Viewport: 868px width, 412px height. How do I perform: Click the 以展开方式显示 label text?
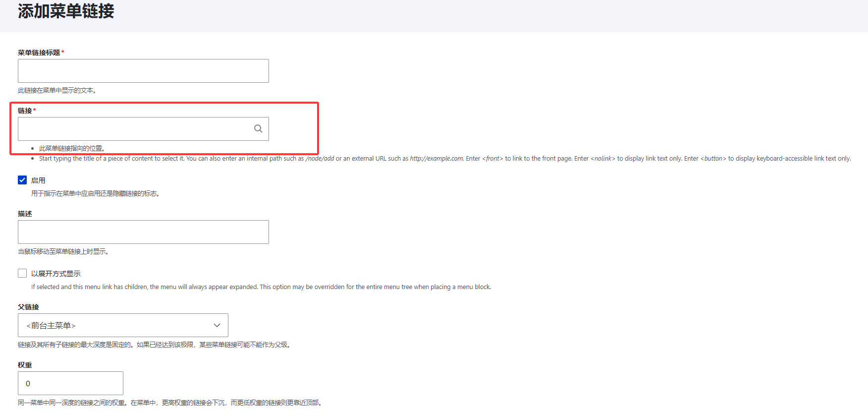(x=55, y=274)
